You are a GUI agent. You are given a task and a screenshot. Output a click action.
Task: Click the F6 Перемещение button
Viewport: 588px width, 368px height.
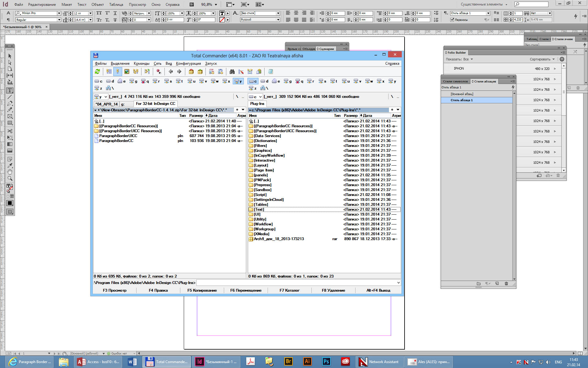pyautogui.click(x=246, y=290)
